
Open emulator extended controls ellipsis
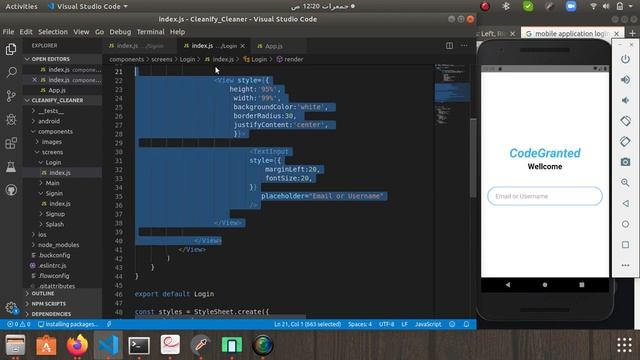coord(625,265)
